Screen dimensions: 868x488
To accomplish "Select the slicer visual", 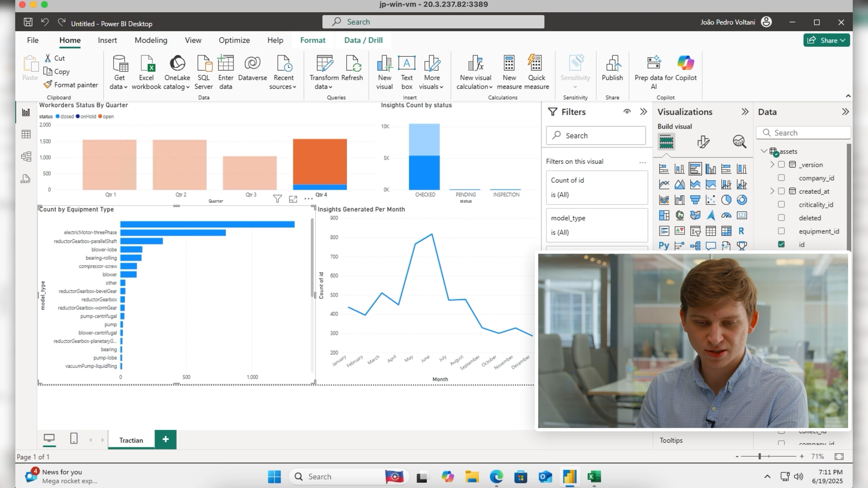I will point(695,231).
